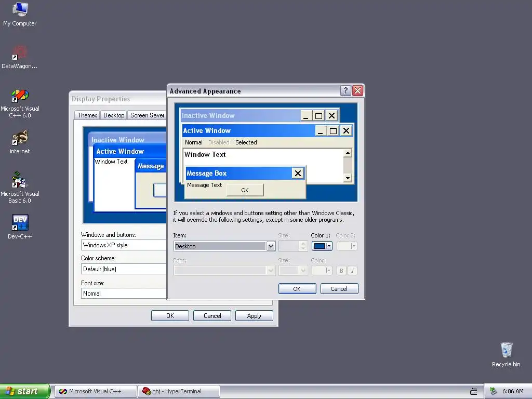Select the internet raccoon desktop icon
The height and width of the screenshot is (399, 532).
pos(20,142)
